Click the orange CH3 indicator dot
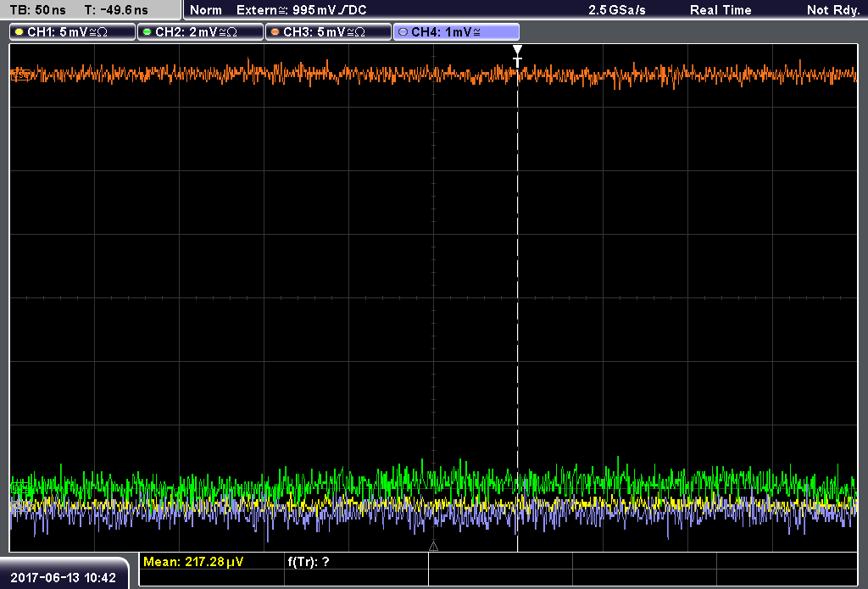Image resolution: width=868 pixels, height=589 pixels. 275,32
